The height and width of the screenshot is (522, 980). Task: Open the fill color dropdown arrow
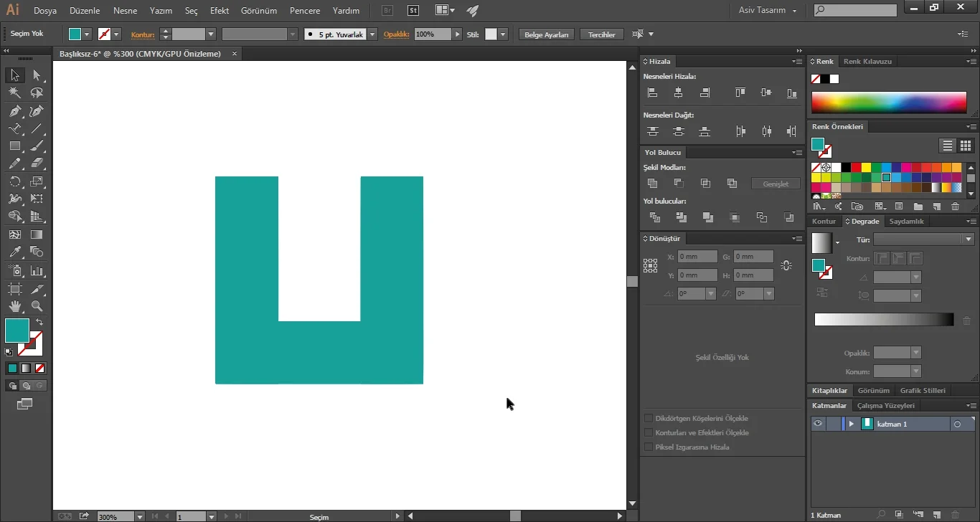coord(87,34)
